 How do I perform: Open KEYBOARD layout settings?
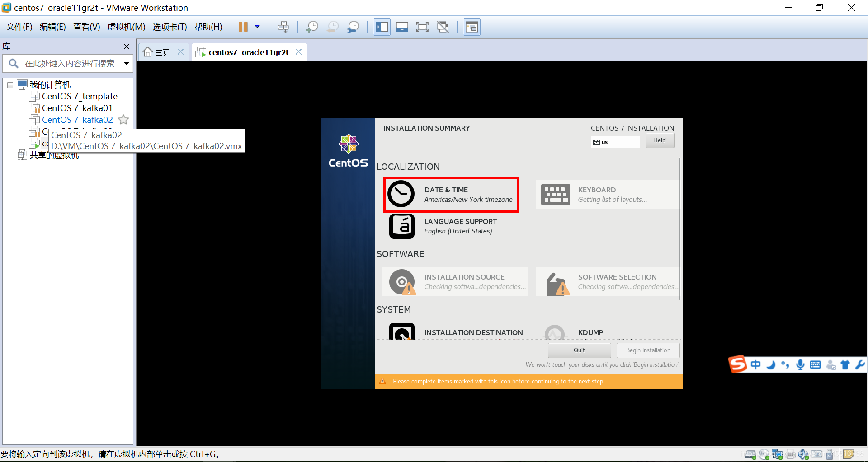point(607,195)
